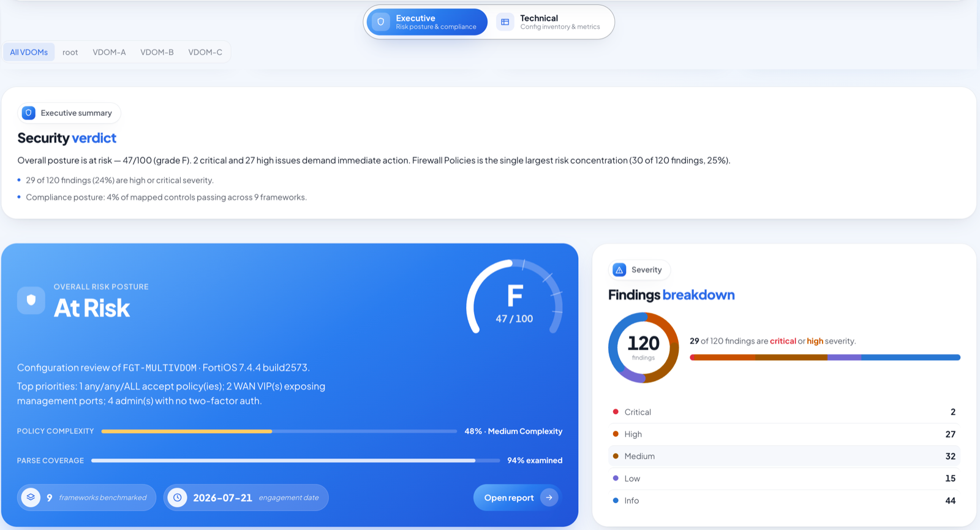Image resolution: width=980 pixels, height=530 pixels.
Task: Click the count 44 for Info
Action: [950, 501]
